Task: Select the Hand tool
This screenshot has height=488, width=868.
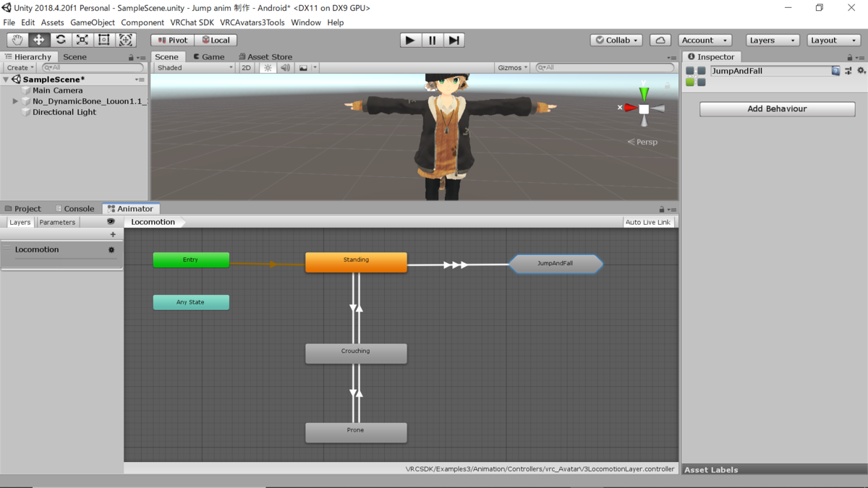Action: (x=17, y=40)
